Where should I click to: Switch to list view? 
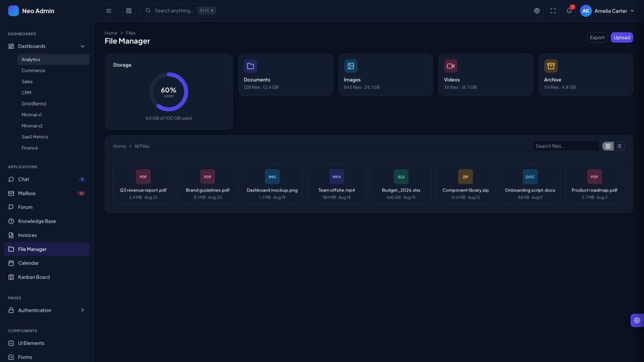[619, 146]
